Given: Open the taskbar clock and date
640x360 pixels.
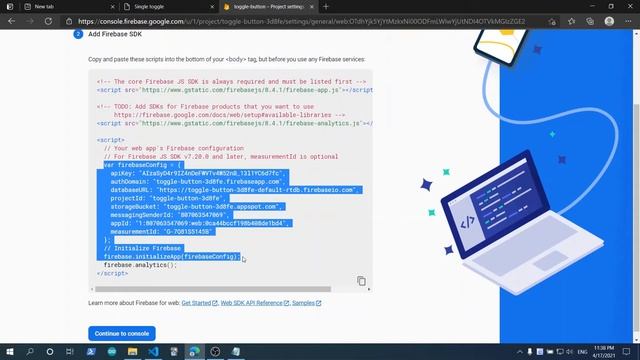Looking at the screenshot, I should click(604, 351).
